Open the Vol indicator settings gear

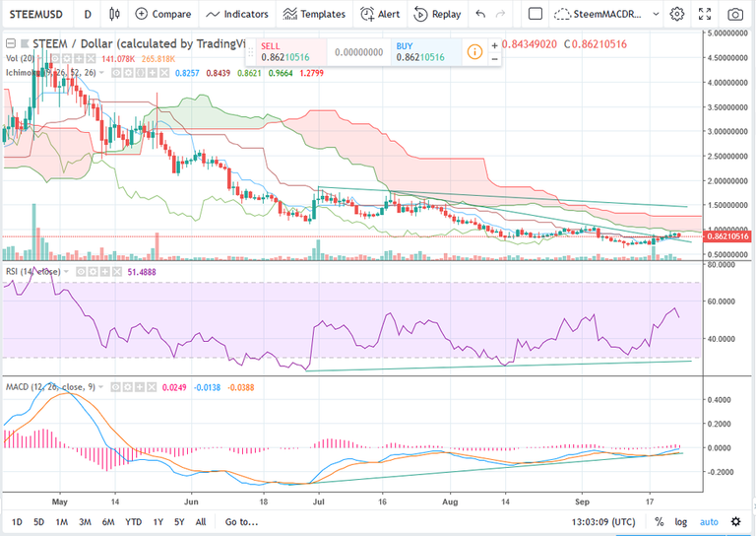67,59
